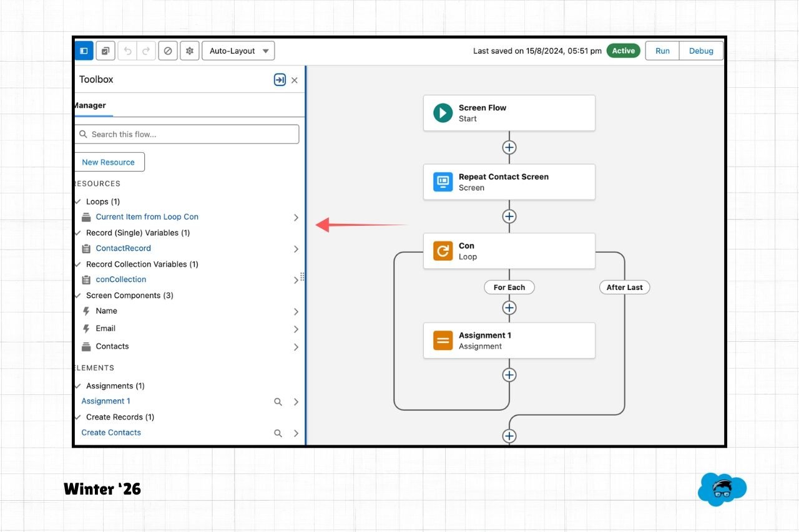Click the Redo arrow

click(x=146, y=51)
